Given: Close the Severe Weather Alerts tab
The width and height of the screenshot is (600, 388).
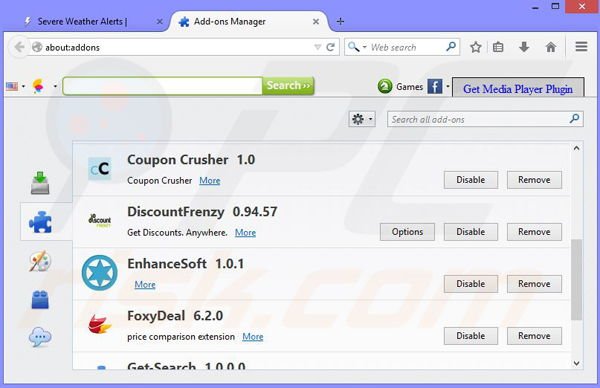Looking at the screenshot, I should click(160, 22).
